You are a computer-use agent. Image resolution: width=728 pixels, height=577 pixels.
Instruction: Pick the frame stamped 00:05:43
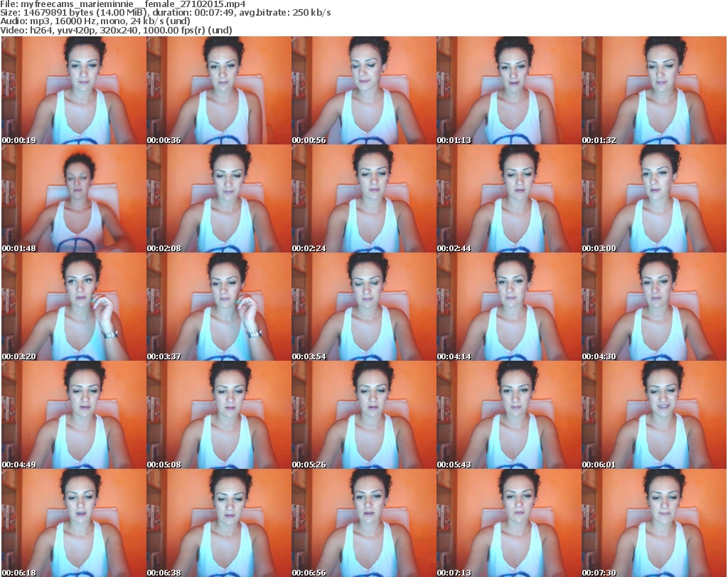[x=509, y=415]
